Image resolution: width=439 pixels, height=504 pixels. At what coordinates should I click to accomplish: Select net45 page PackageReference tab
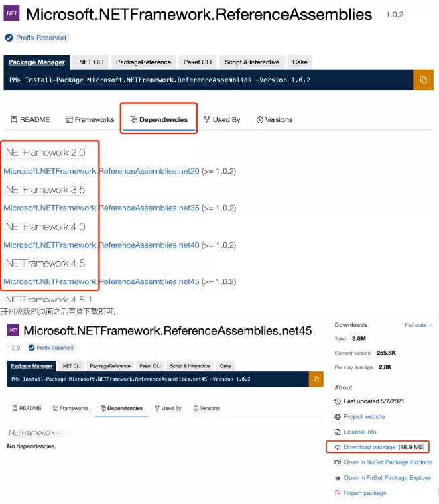pos(110,366)
